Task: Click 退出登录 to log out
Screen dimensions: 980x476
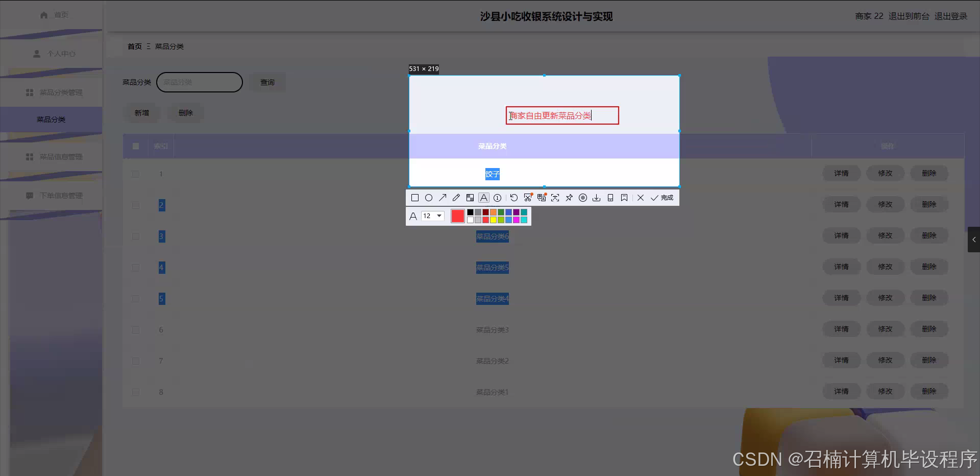Action: 950,16
